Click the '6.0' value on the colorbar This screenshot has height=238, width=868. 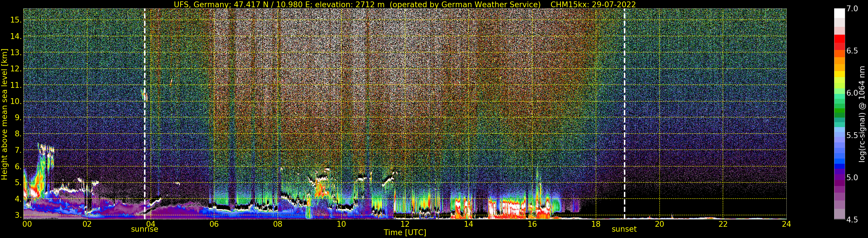(x=852, y=93)
